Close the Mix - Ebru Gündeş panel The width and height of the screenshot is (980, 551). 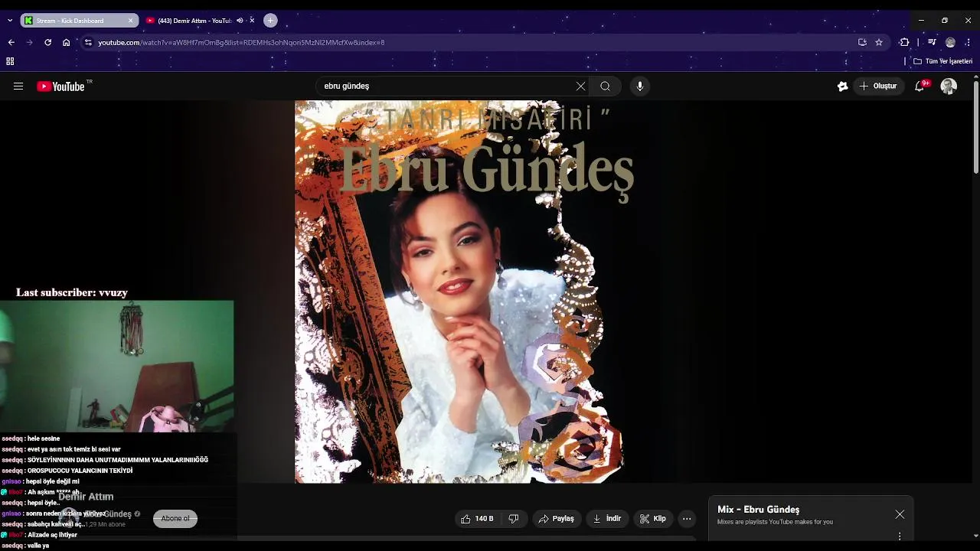coord(900,514)
